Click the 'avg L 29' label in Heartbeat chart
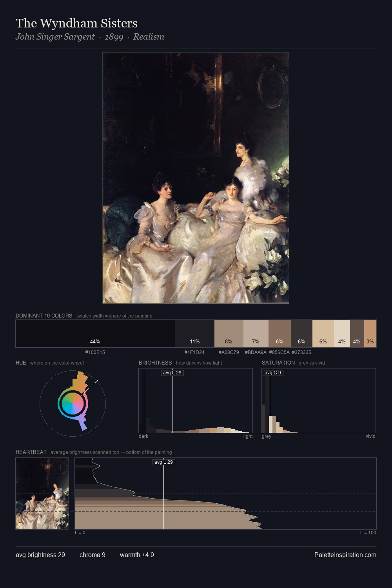 (x=163, y=462)
